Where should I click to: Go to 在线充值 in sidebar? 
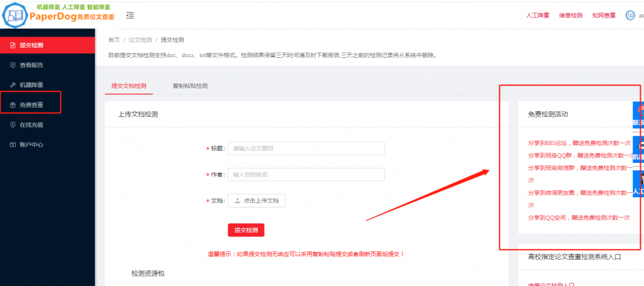click(31, 124)
